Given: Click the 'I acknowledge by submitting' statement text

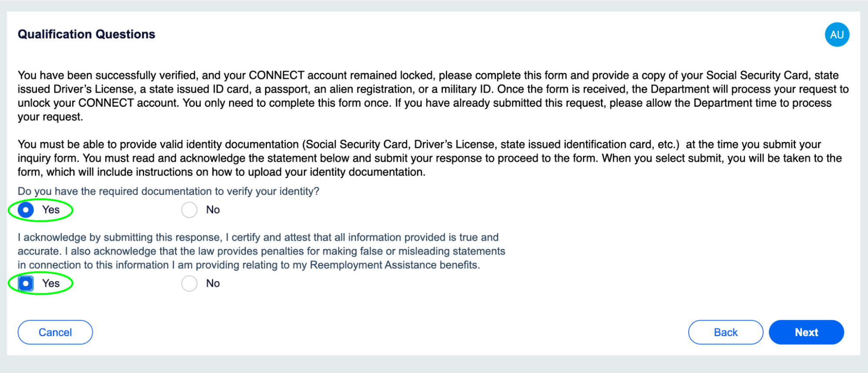Looking at the screenshot, I should [x=261, y=251].
